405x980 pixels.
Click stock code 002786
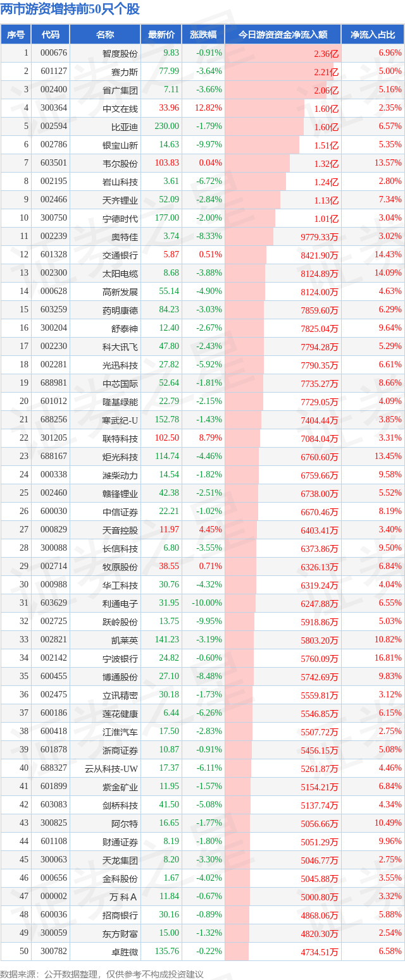[54, 145]
